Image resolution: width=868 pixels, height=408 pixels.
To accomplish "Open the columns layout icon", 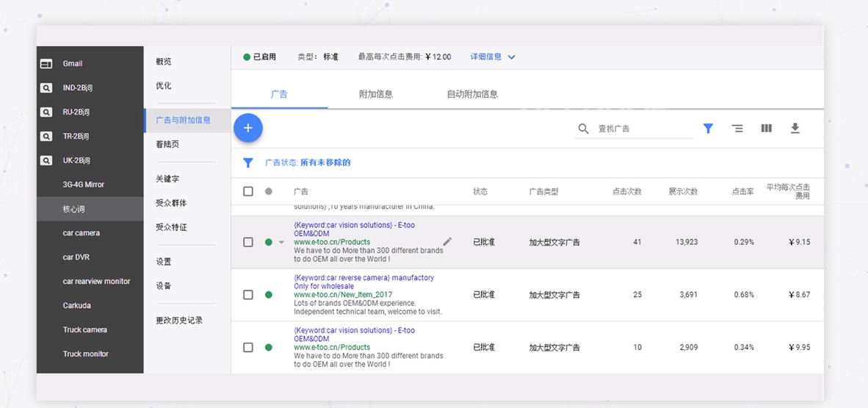I will (766, 129).
